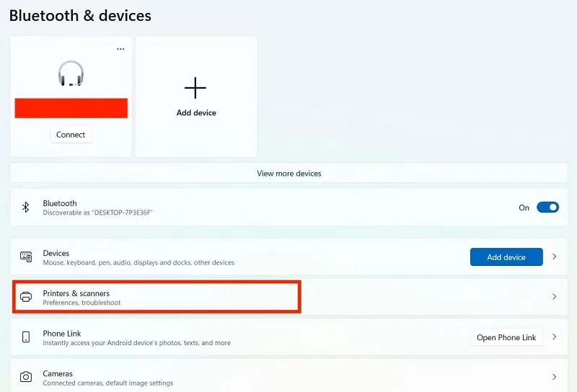Click the plus icon to add device

[195, 88]
